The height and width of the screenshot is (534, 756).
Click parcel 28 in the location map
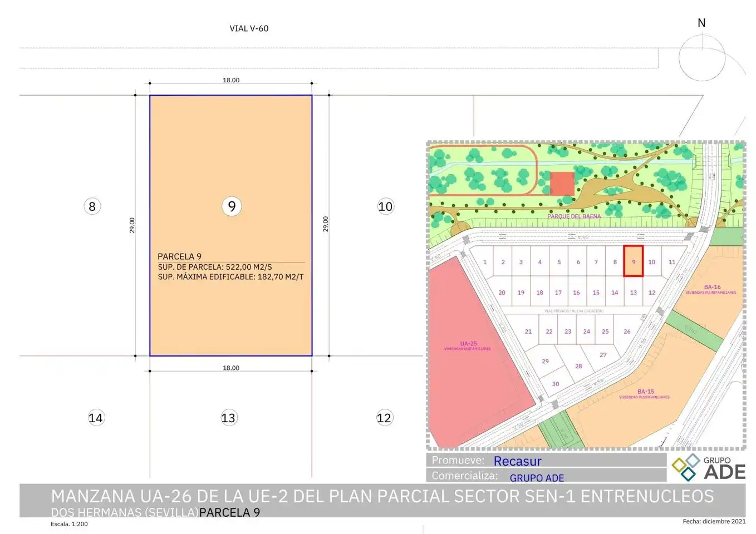tap(578, 366)
